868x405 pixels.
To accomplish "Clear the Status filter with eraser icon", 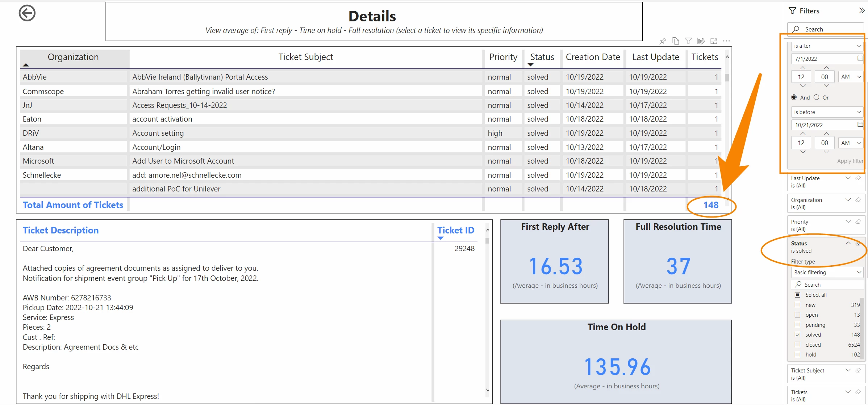I will point(858,243).
